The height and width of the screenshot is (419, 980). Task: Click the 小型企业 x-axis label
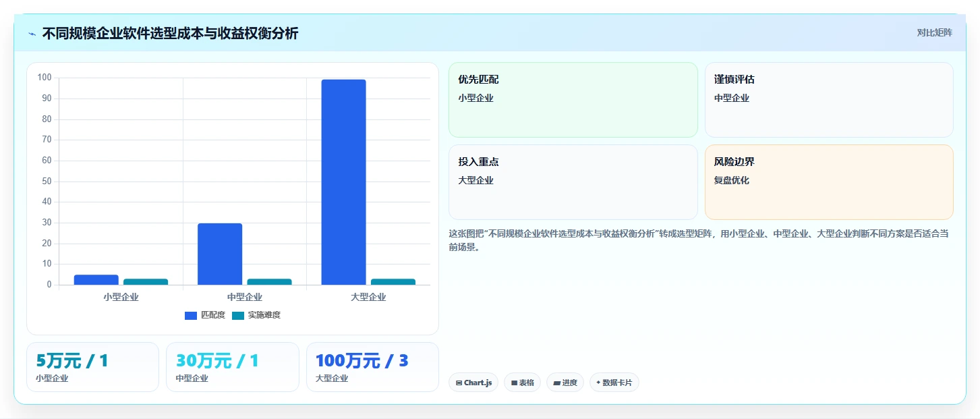(x=121, y=297)
